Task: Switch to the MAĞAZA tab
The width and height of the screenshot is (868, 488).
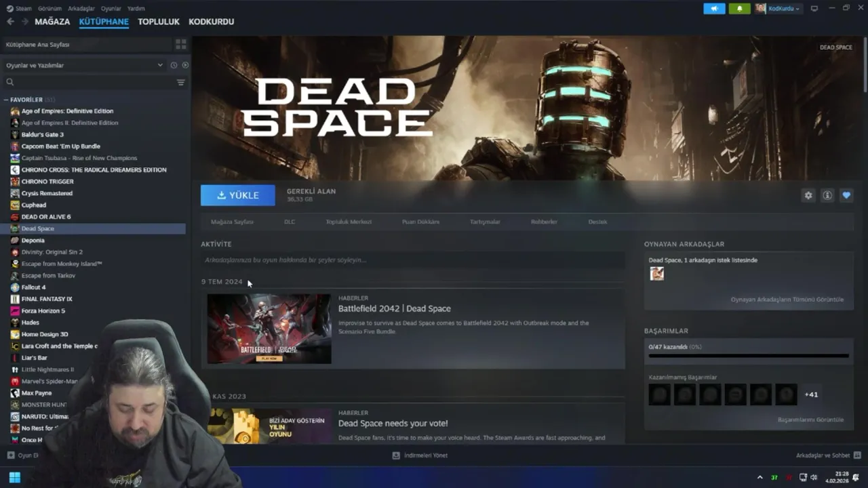Action: click(x=52, y=22)
